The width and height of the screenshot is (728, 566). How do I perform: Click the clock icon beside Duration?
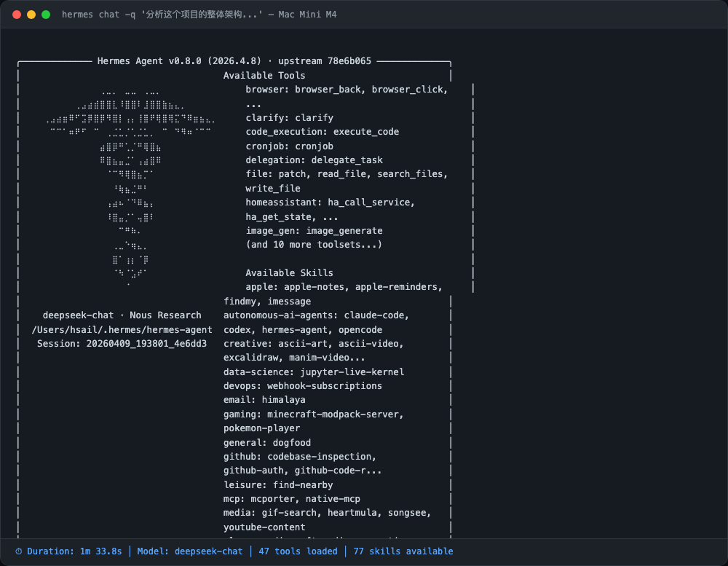click(x=19, y=551)
